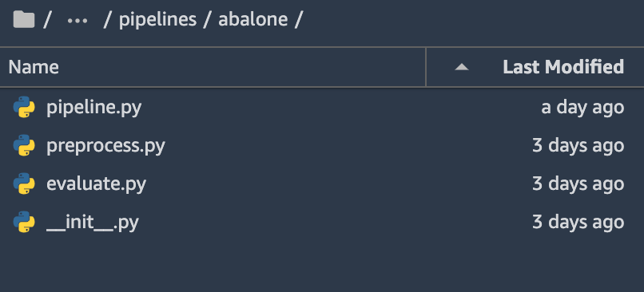
Task: Click the Python icon beside __init__.py
Action: point(24,222)
